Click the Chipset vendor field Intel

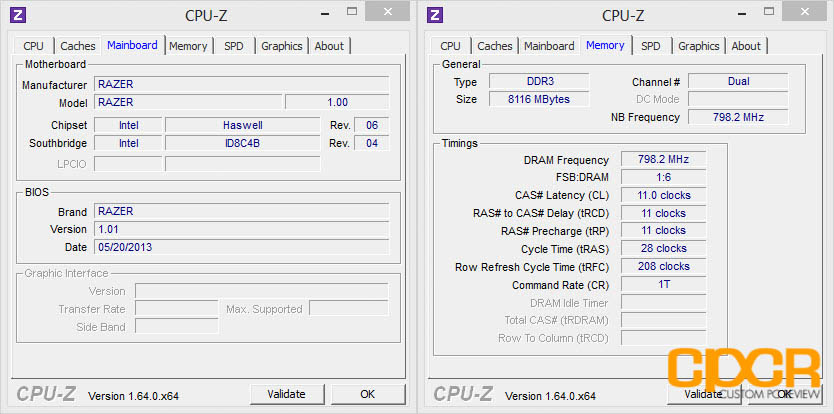tap(128, 126)
